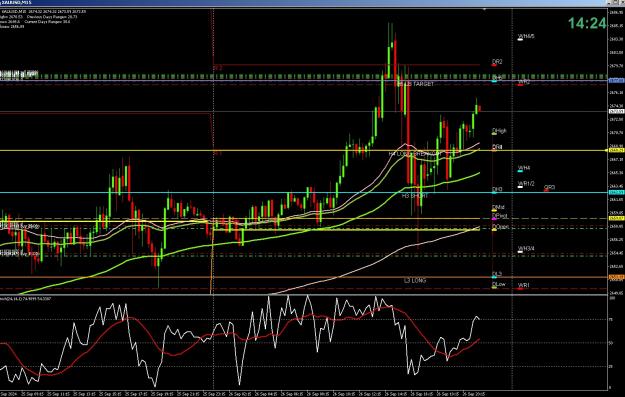Viewport: 625px width, 397px height.
Task: Click the green 14:24 clock display
Action: 587,23
